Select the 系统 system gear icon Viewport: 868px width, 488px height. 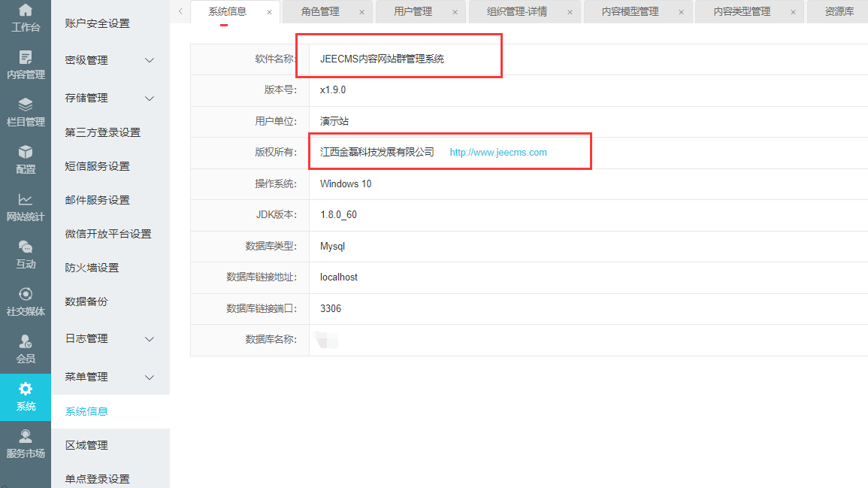(x=26, y=396)
